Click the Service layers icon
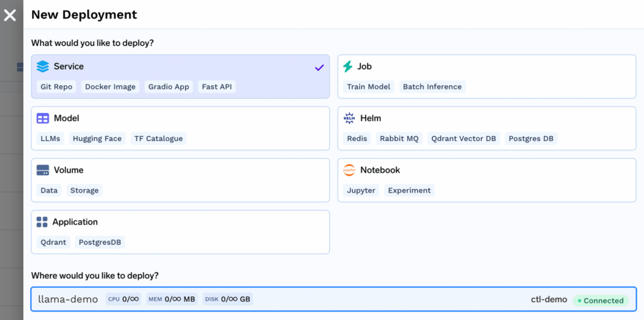This screenshot has width=644, height=320. pos(43,67)
